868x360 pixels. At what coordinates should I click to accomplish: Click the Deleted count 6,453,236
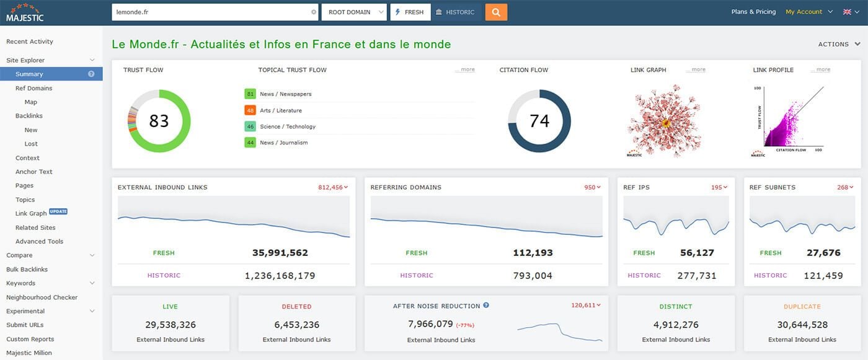[297, 325]
